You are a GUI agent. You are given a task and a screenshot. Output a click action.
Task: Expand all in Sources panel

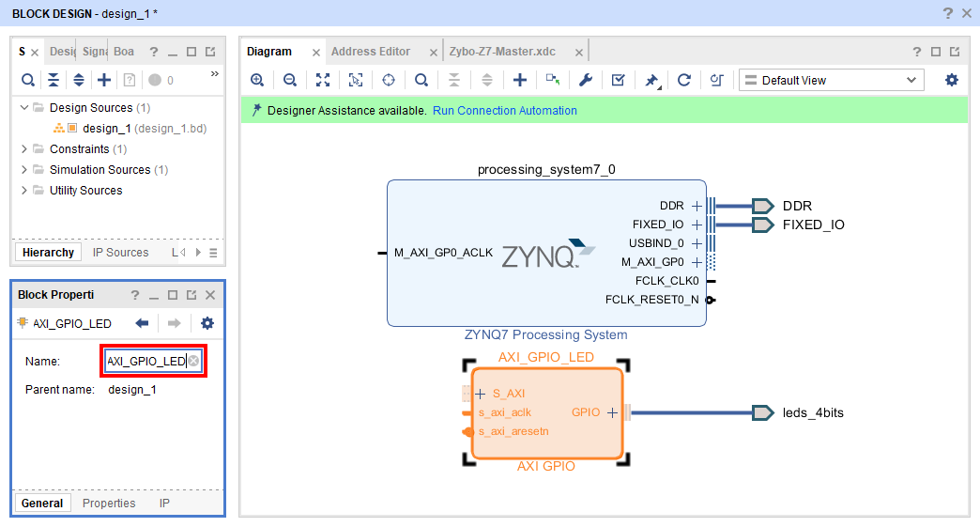coord(79,80)
